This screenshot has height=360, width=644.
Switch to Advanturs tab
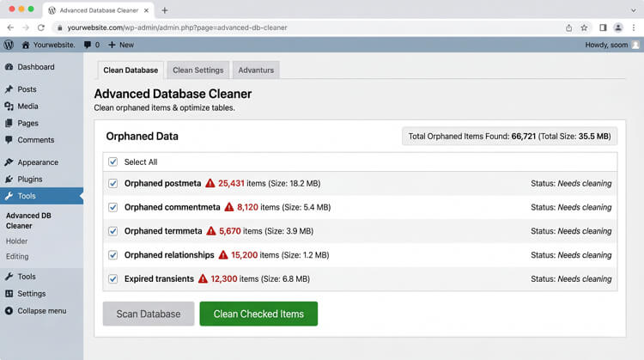pyautogui.click(x=256, y=70)
